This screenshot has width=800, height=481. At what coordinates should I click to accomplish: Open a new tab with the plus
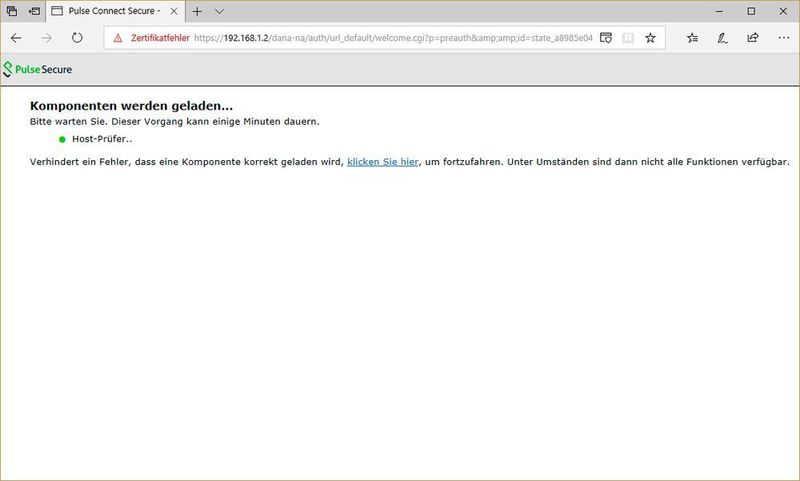[197, 11]
